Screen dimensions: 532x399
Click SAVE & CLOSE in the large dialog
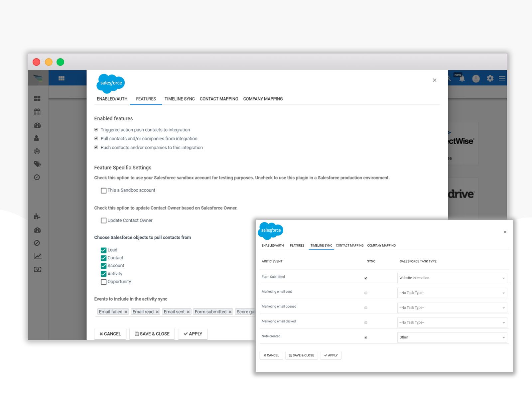coord(152,334)
